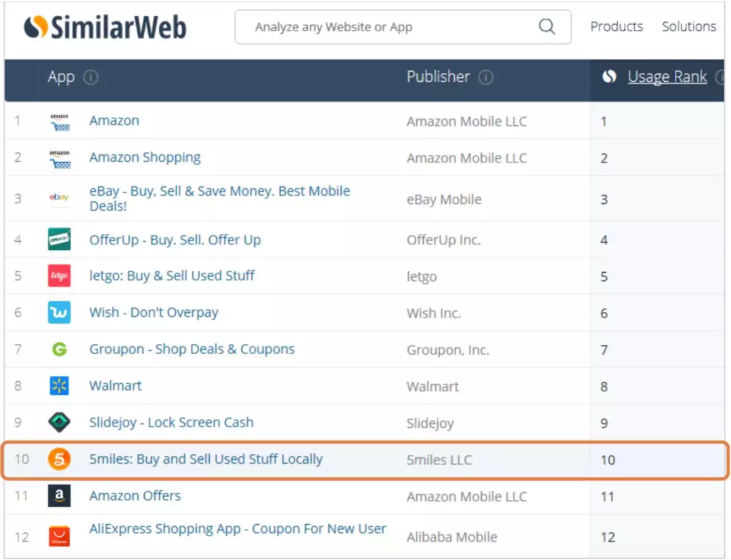Open the Amazon Offers app link

point(135,496)
